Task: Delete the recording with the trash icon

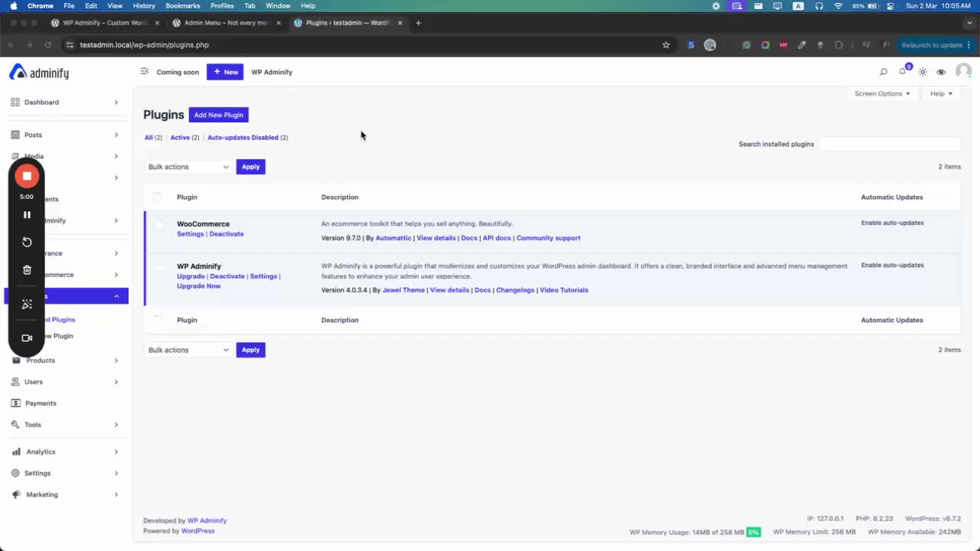Action: point(27,270)
